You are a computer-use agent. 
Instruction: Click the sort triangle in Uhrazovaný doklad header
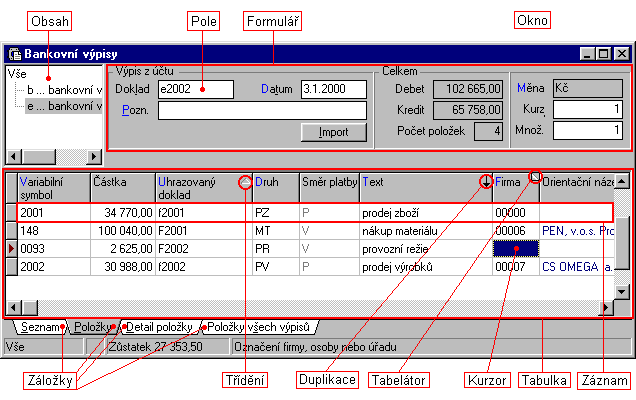(245, 182)
